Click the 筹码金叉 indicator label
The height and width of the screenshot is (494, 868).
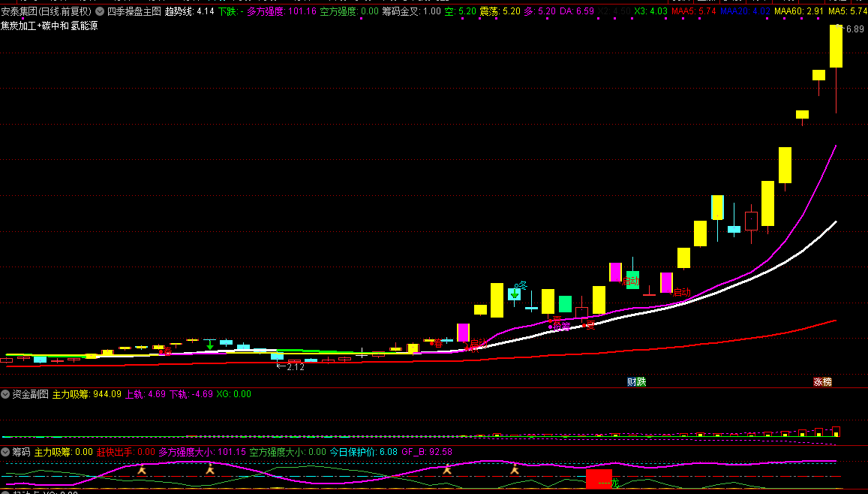click(412, 11)
